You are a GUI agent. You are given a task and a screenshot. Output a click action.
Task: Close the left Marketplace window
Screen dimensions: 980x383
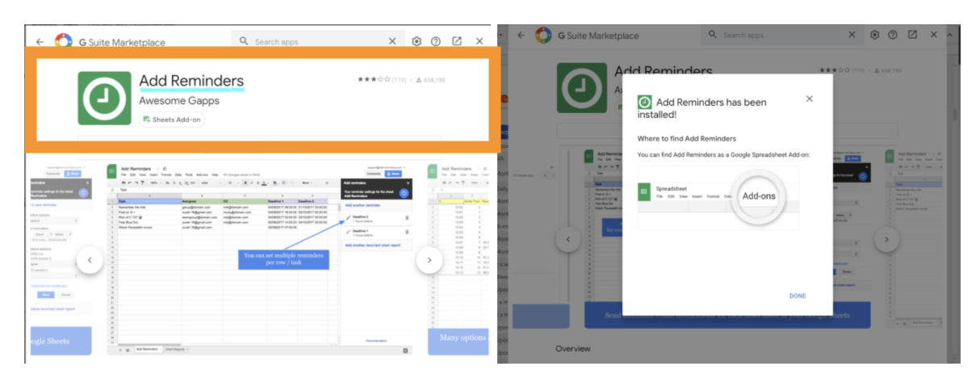point(480,41)
